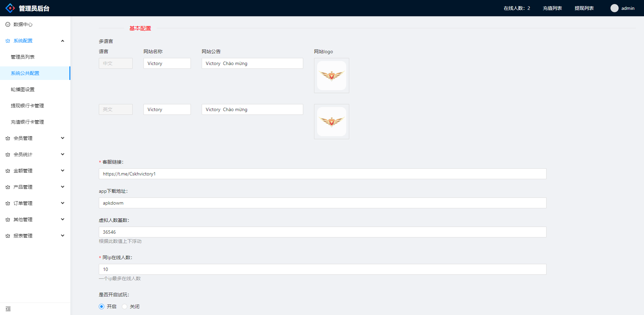Open the 提现列表 link in header
This screenshot has width=644, height=315.
[584, 8]
